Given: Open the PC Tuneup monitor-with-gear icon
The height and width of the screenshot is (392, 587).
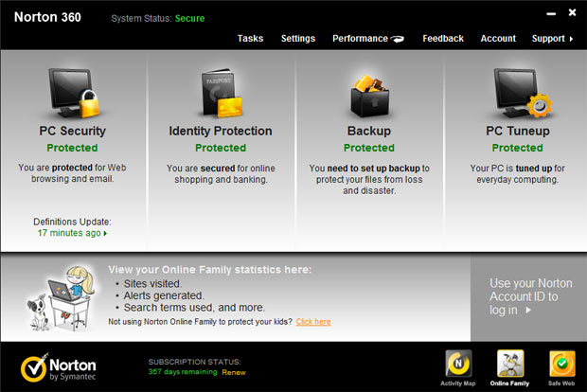Looking at the screenshot, I should click(x=523, y=93).
